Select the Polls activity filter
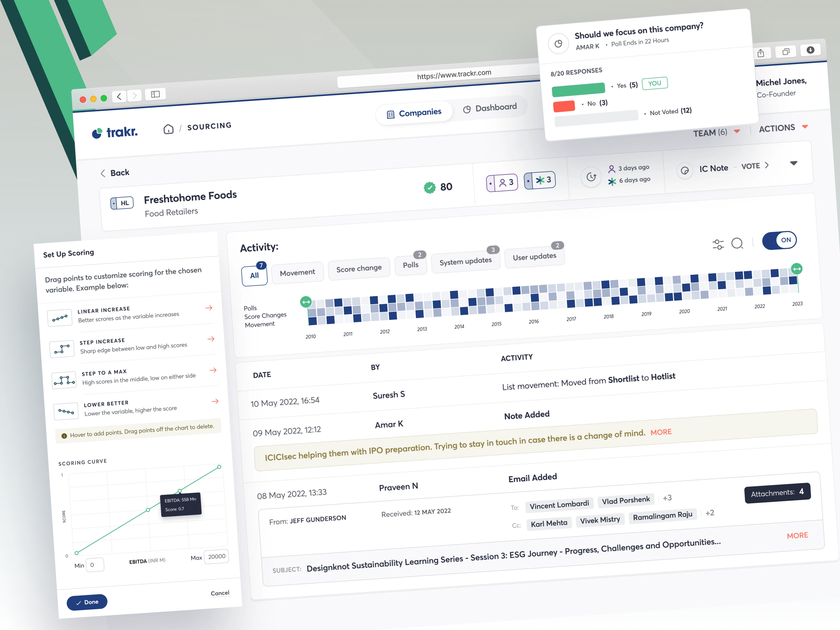The width and height of the screenshot is (840, 630). 411,265
